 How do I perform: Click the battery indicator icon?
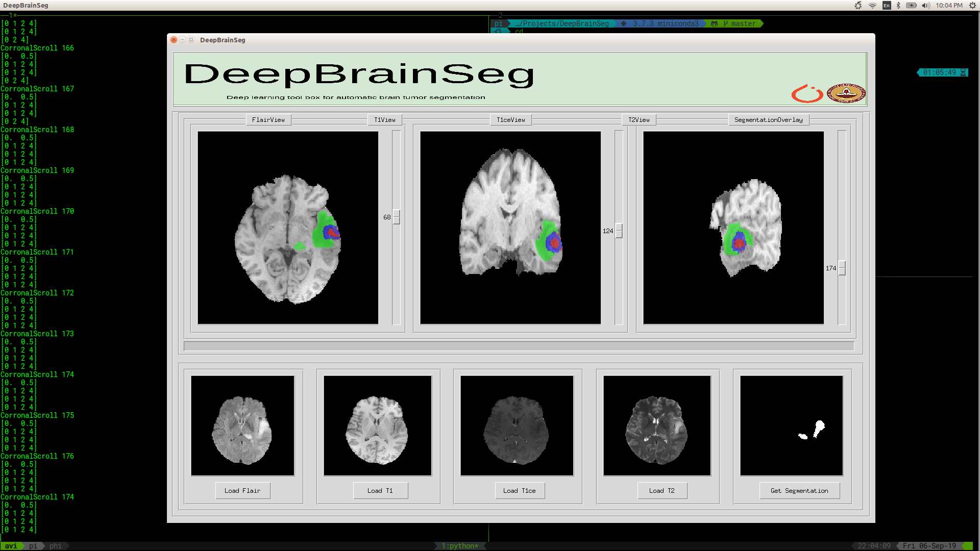[x=911, y=6]
